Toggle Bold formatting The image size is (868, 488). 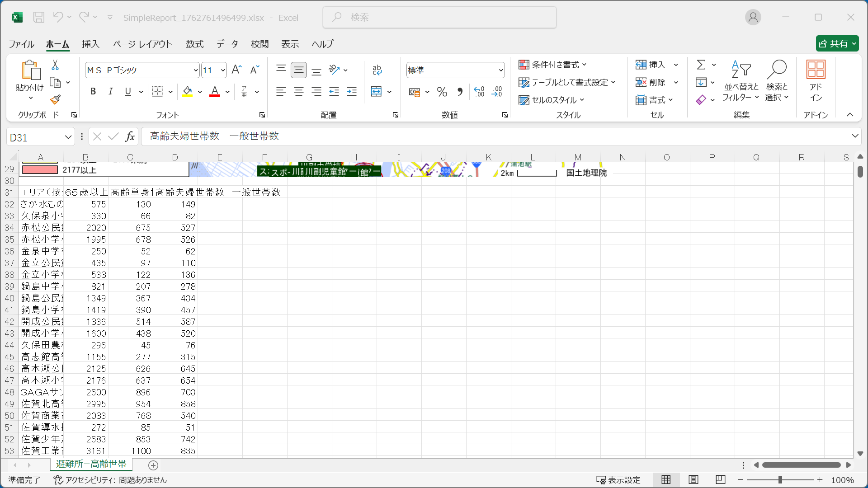coord(93,92)
